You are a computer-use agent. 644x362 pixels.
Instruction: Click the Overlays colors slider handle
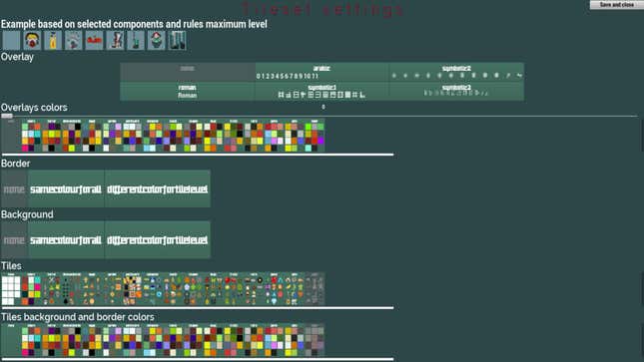coord(7,116)
